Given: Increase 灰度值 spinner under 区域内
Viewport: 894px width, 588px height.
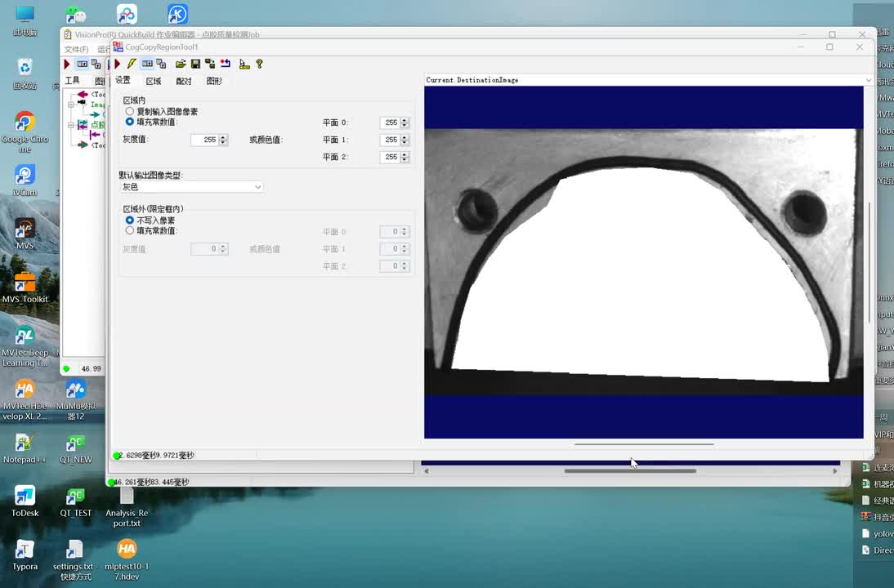Looking at the screenshot, I should tap(224, 136).
